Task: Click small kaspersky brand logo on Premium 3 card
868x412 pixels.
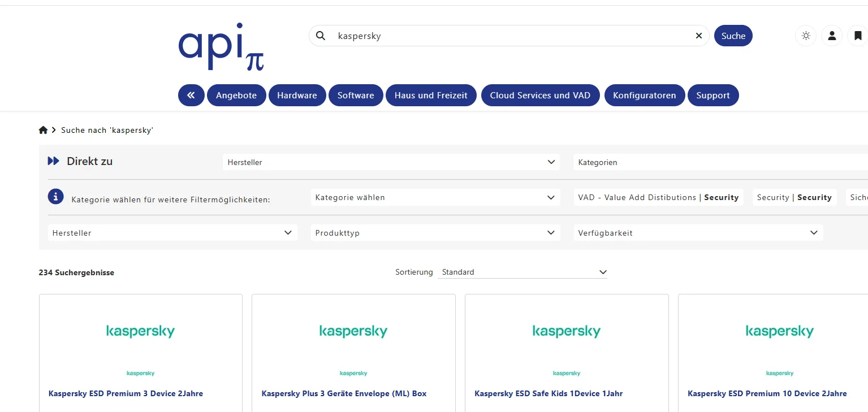Action: [x=140, y=374]
